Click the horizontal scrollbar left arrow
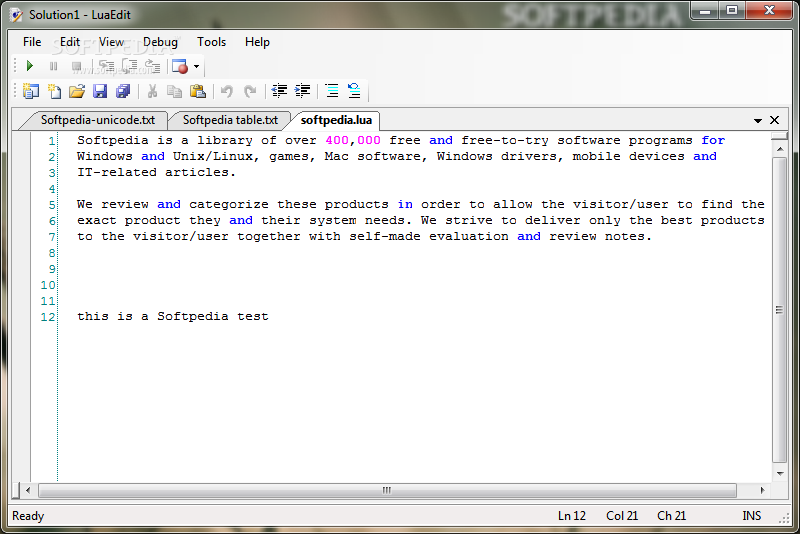Image resolution: width=800 pixels, height=534 pixels. 28,491
